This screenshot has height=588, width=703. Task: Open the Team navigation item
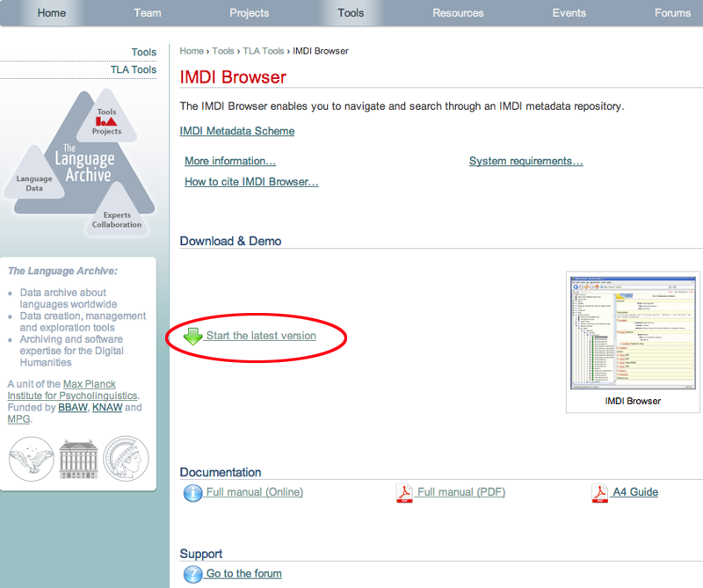click(x=148, y=13)
